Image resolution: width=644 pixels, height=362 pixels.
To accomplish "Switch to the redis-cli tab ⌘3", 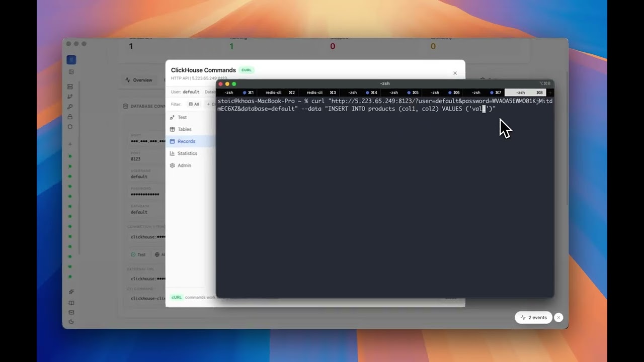I will [x=318, y=93].
